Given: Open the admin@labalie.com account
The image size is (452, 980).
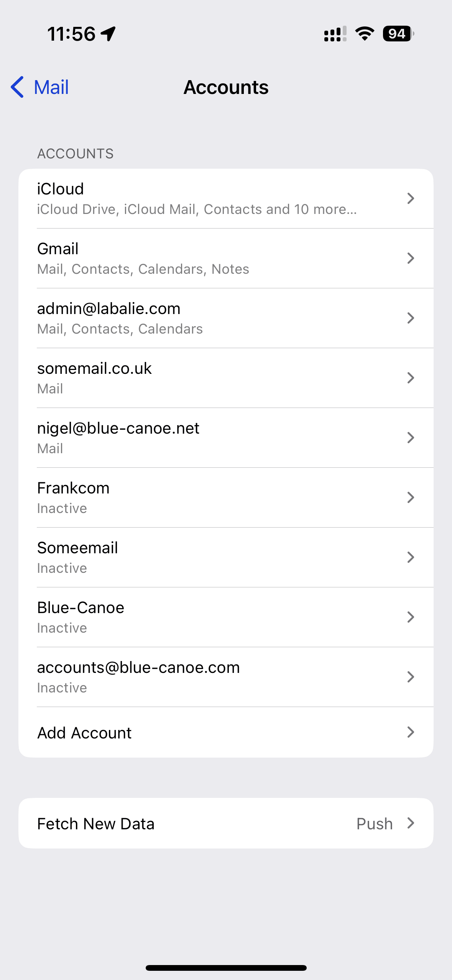Looking at the screenshot, I should point(226,318).
